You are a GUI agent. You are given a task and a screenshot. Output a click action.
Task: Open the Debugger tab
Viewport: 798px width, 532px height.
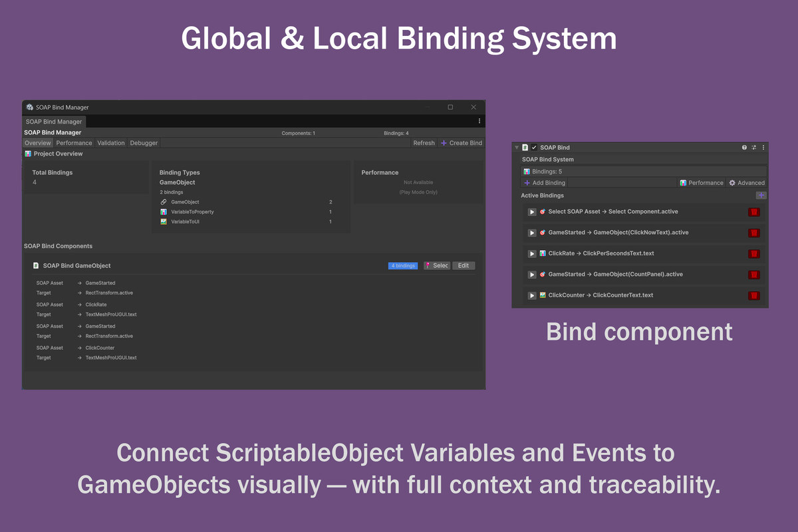[x=144, y=143]
